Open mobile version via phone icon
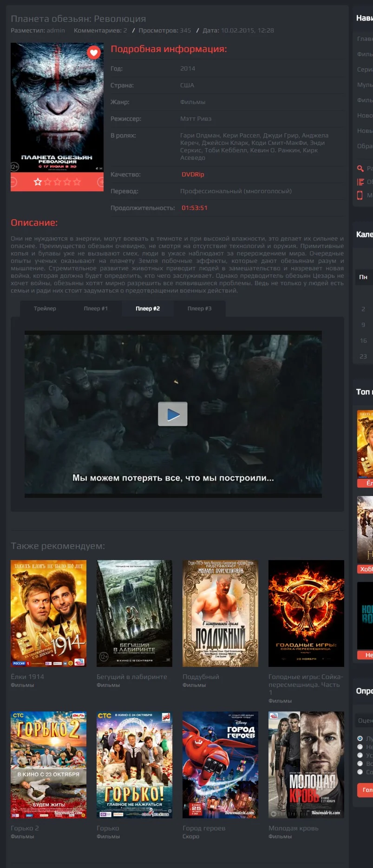Viewport: 373px width, 868px height. tap(360, 195)
